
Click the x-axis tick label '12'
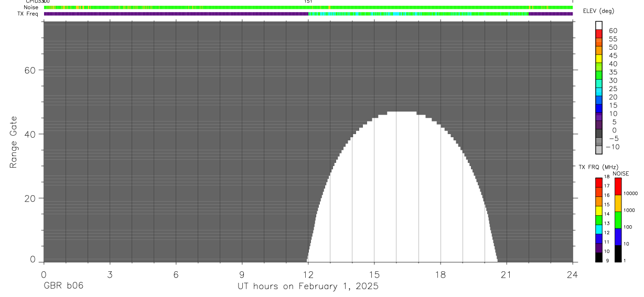pyautogui.click(x=308, y=274)
